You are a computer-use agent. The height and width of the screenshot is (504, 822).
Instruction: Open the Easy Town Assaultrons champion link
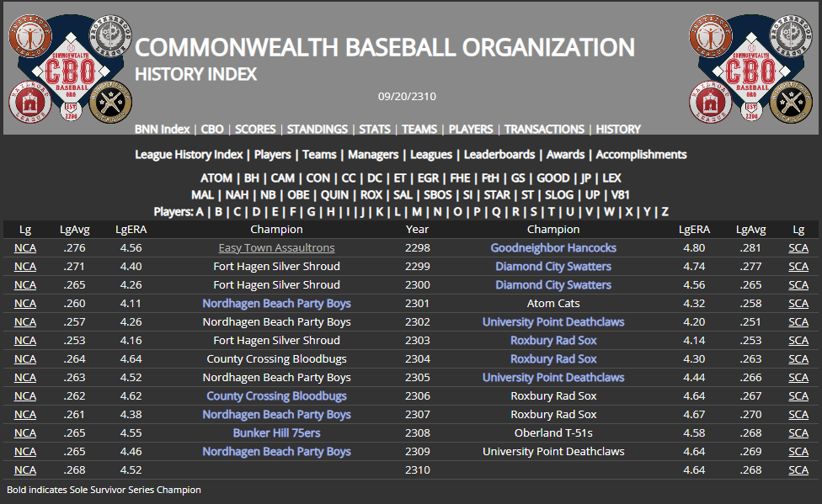(x=276, y=248)
